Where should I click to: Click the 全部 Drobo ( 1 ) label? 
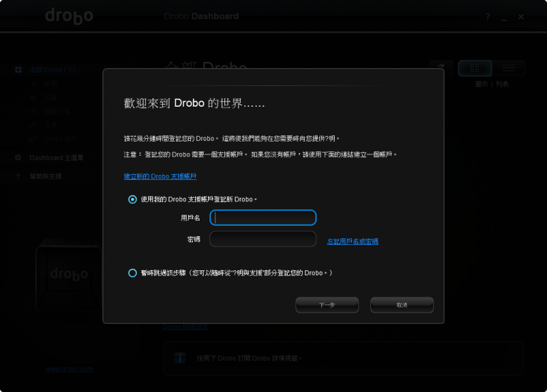coord(52,70)
